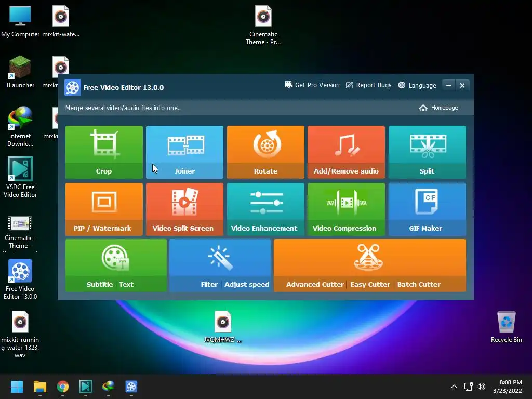Click the film reel icon above Subtitle and Text
This screenshot has height=399, width=532.
tap(115, 258)
